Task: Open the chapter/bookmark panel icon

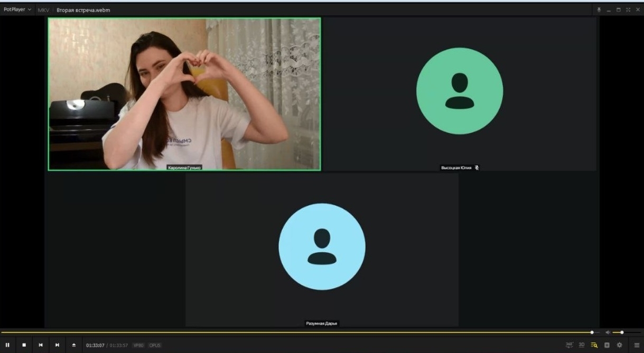Action: tap(607, 345)
